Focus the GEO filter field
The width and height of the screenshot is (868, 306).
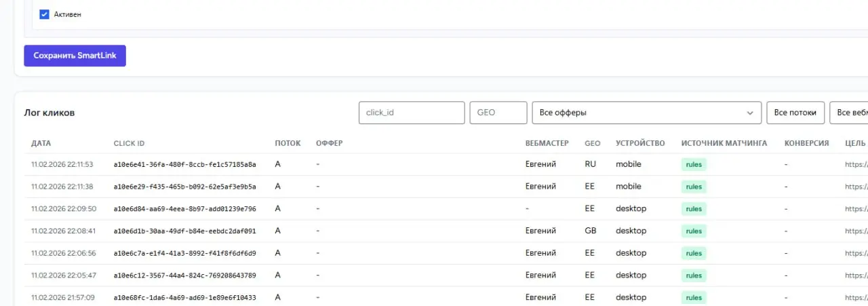tap(498, 113)
